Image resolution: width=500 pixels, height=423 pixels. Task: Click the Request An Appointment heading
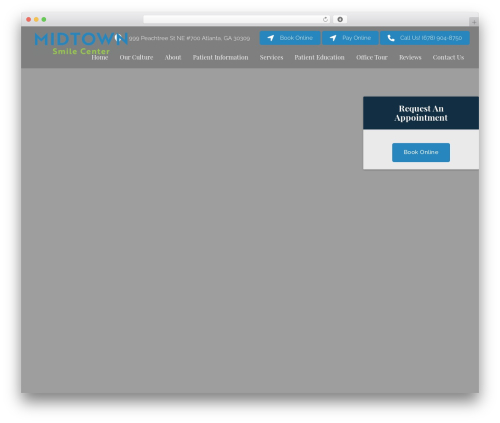(x=421, y=113)
